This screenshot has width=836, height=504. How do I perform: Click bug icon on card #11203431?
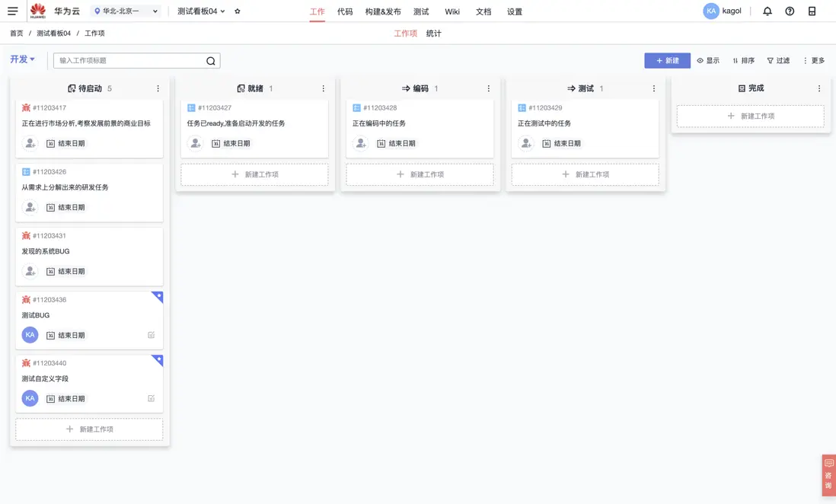(26, 236)
